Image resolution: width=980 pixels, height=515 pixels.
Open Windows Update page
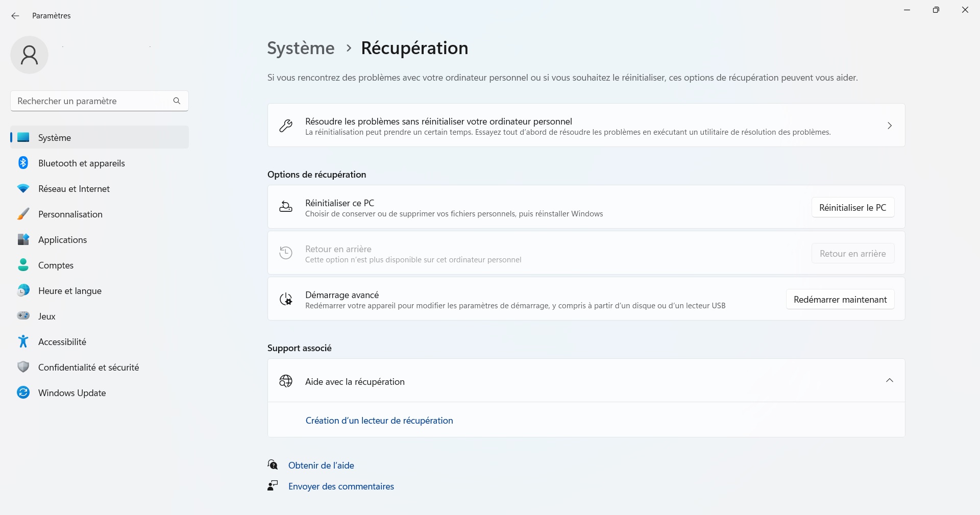[x=100, y=393]
